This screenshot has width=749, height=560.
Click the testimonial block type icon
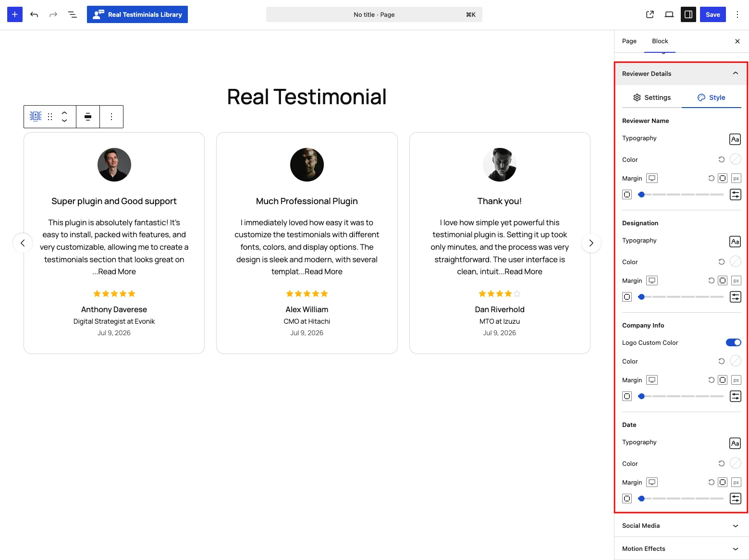click(36, 117)
